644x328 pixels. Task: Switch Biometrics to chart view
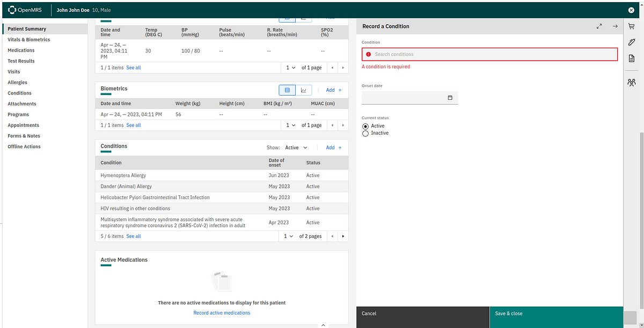pyautogui.click(x=303, y=90)
